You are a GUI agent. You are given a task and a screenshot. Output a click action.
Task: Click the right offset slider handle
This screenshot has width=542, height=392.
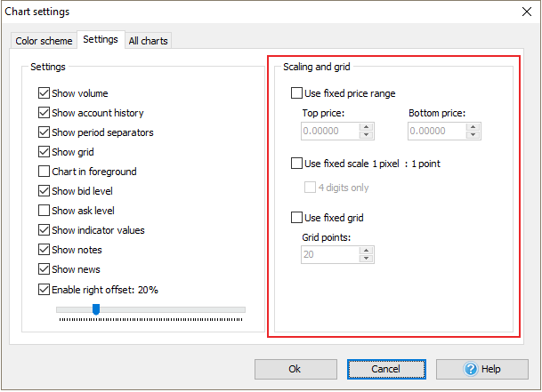[96, 309]
